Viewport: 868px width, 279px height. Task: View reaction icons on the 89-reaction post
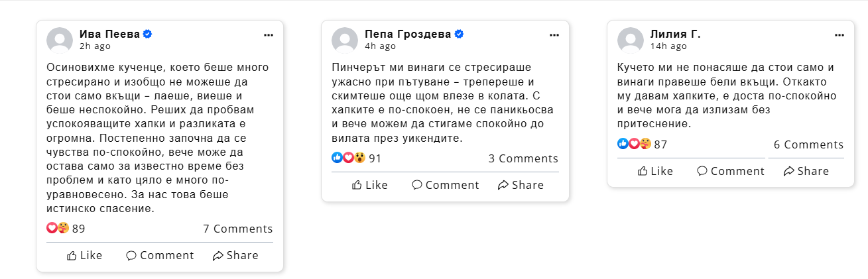[x=58, y=229]
